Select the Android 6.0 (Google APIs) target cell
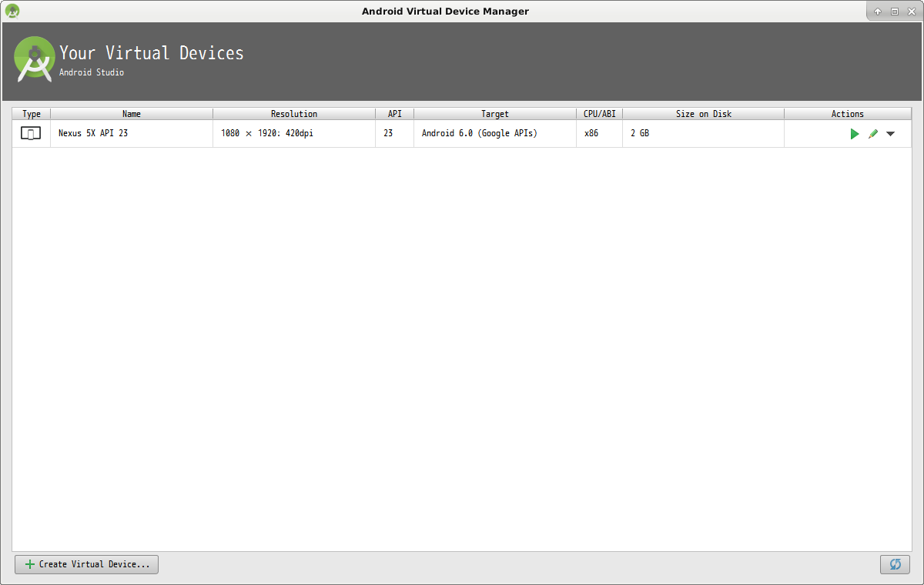Viewport: 924px width, 585px height. [479, 133]
